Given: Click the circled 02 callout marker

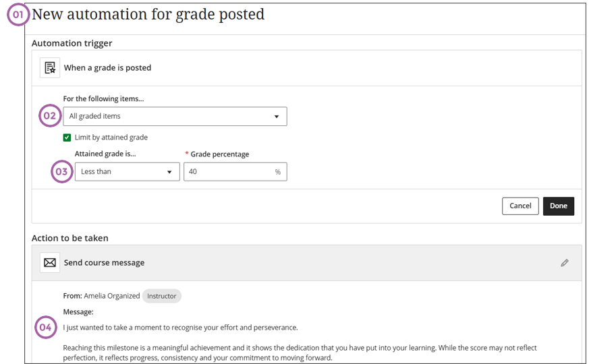Looking at the screenshot, I should 50,116.
